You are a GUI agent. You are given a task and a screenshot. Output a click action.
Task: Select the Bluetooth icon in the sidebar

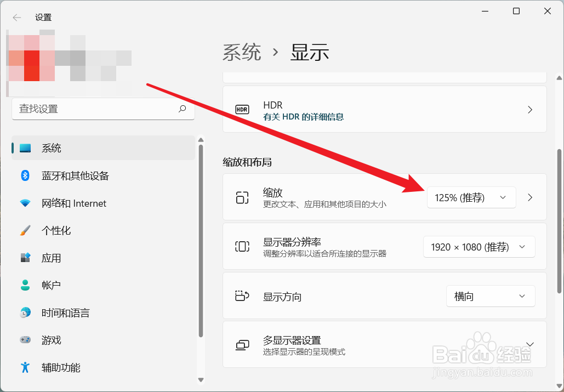click(x=25, y=175)
